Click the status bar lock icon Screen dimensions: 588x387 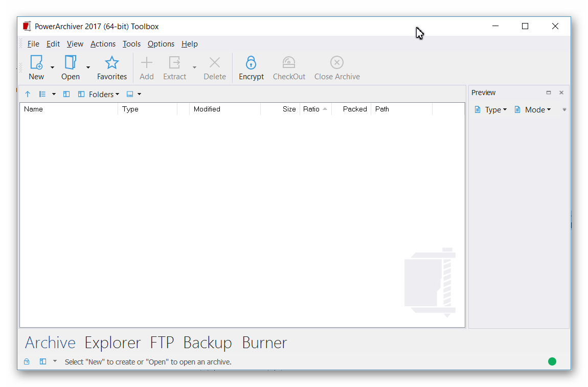[x=27, y=361]
